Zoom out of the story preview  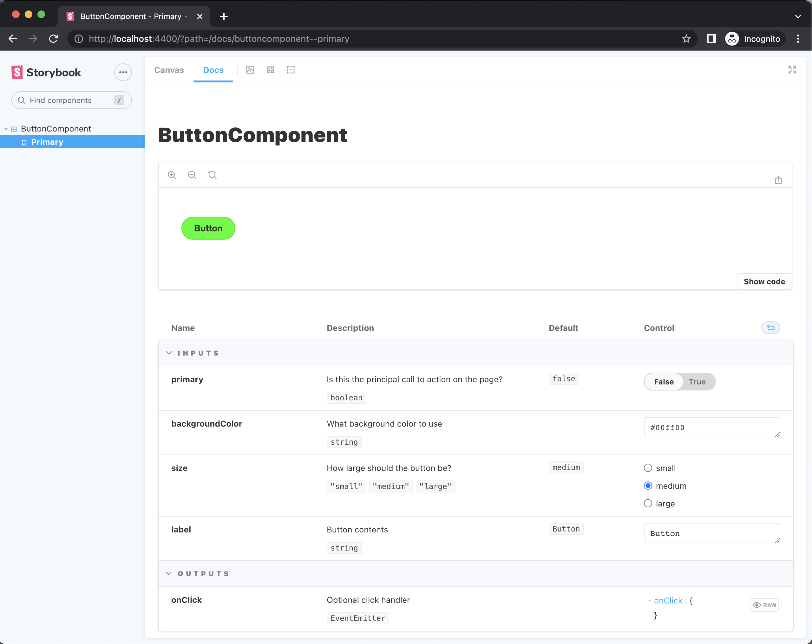point(192,175)
